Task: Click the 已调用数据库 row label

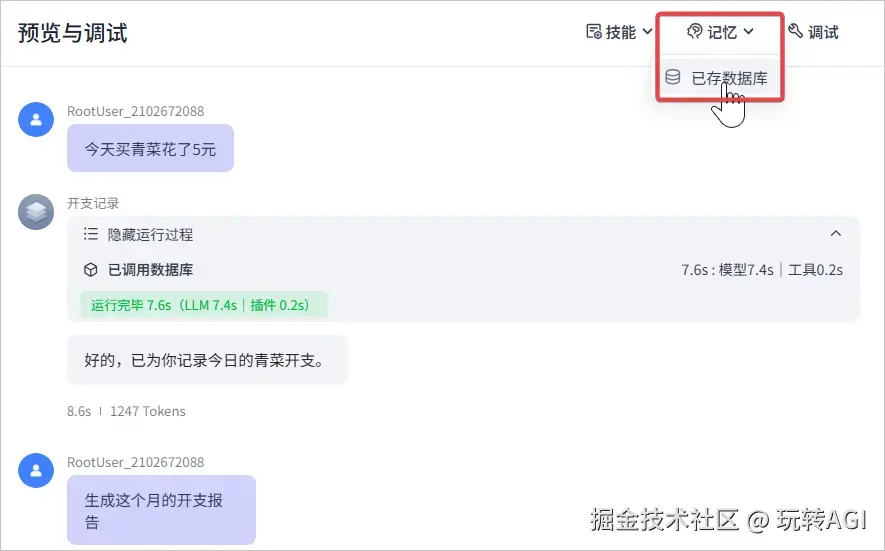Action: click(x=150, y=270)
